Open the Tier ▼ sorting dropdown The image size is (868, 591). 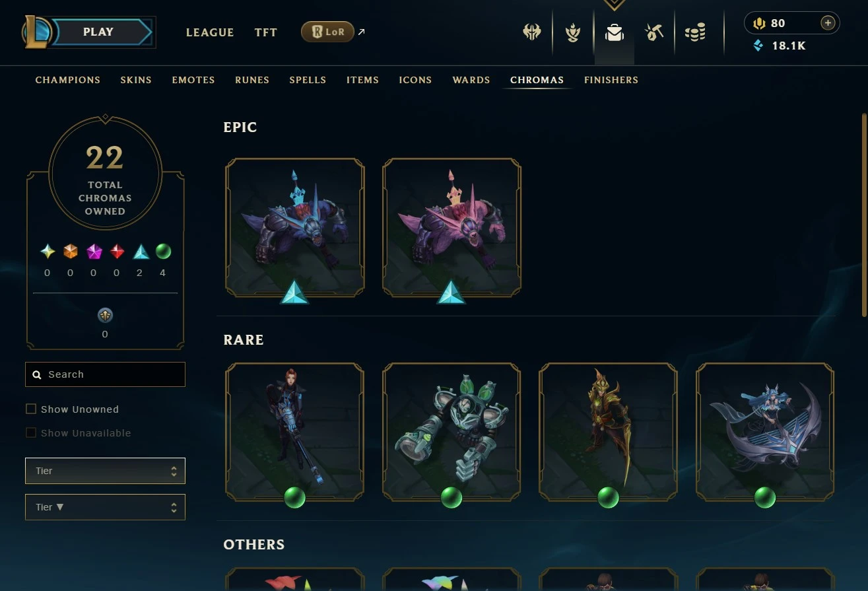(105, 507)
